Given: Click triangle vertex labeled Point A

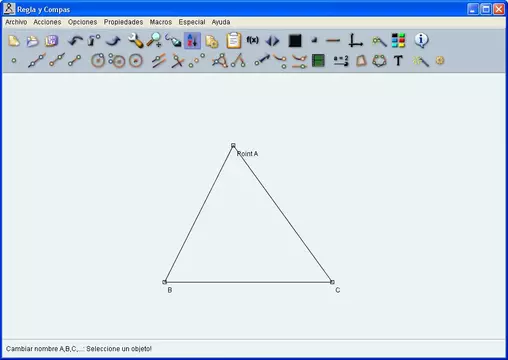Looking at the screenshot, I should (x=233, y=145).
